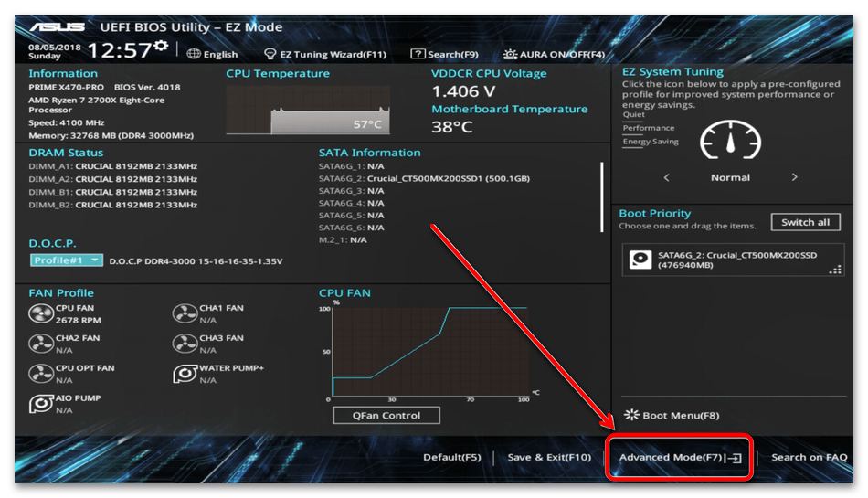The height and width of the screenshot is (498, 868).
Task: Click the Switch all button
Action: (x=806, y=222)
